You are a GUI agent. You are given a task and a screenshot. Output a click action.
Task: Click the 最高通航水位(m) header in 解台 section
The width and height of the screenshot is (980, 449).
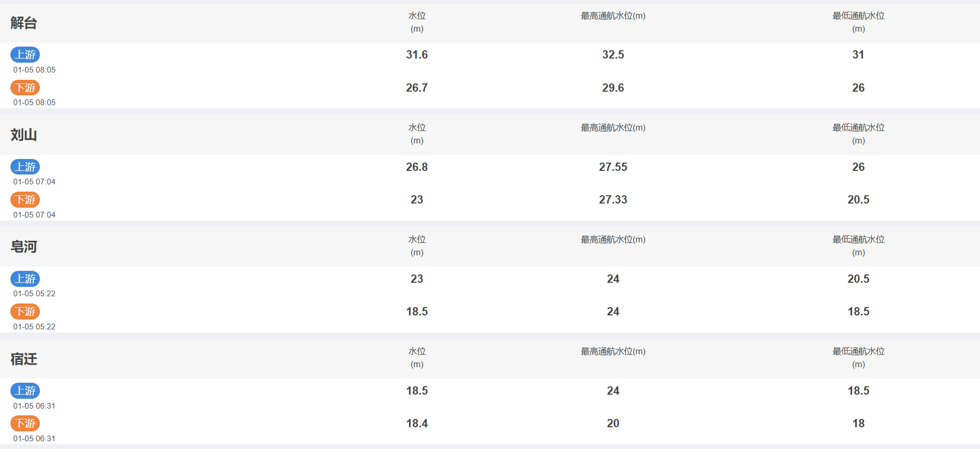tap(613, 16)
